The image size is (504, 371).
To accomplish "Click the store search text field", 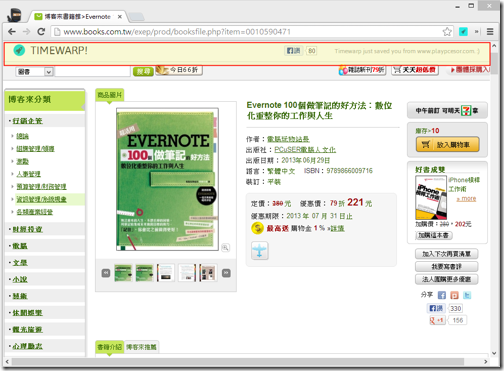I will tap(92, 72).
